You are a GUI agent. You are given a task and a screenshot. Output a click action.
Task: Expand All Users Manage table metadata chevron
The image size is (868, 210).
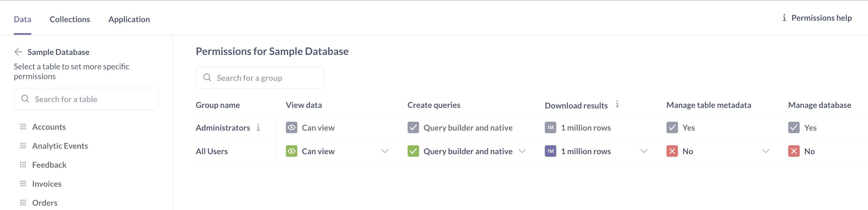click(765, 151)
